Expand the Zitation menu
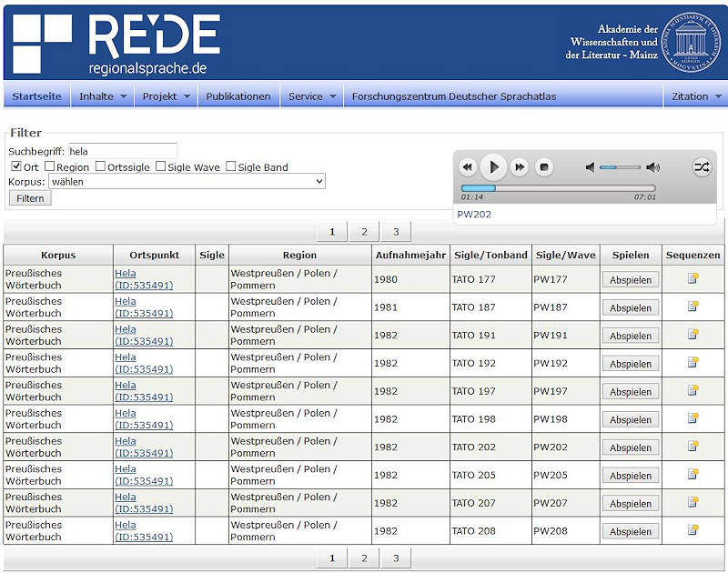 pos(696,96)
